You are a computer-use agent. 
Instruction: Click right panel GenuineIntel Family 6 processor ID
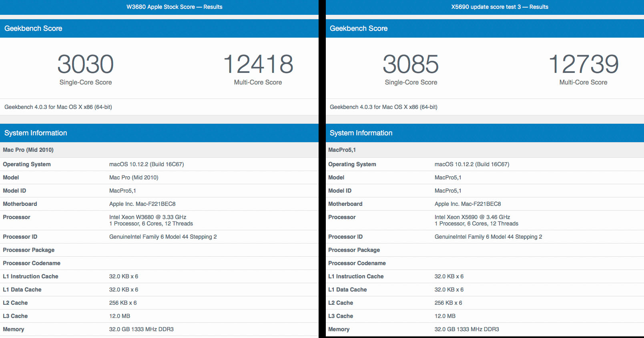488,237
